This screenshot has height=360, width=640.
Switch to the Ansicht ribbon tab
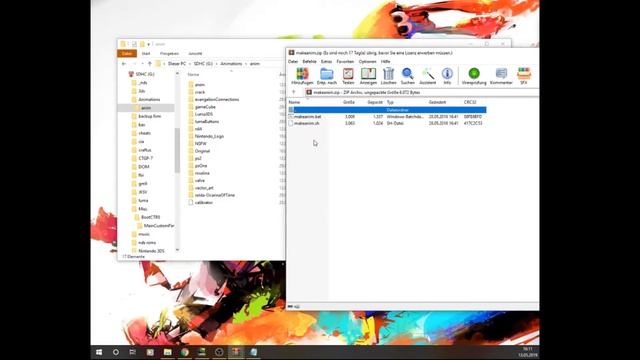pos(195,54)
